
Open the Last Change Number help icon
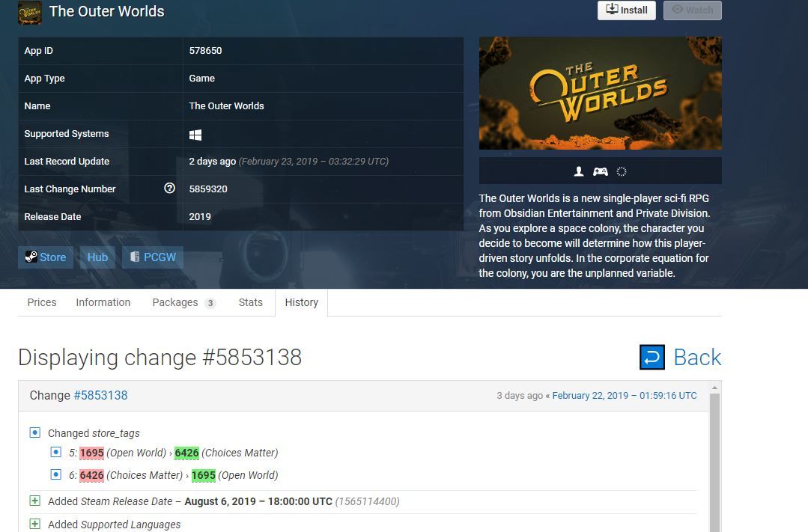click(169, 188)
